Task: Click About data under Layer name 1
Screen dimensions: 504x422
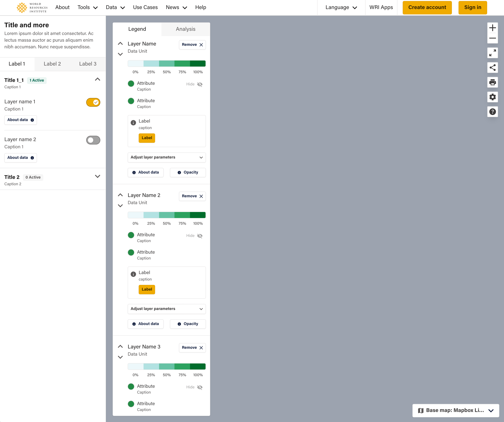Action: pyautogui.click(x=20, y=120)
